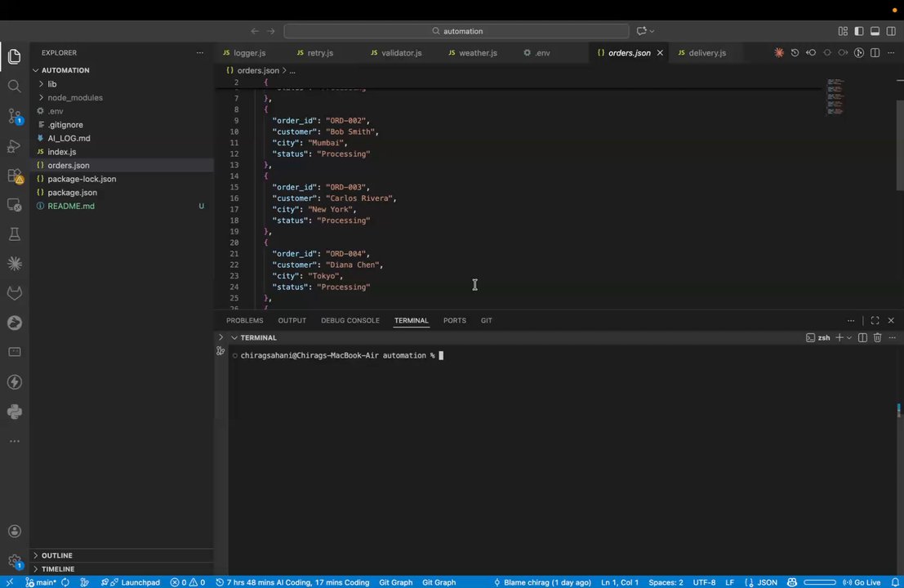Click the editor minimap preview
The height and width of the screenshot is (588, 904).
tap(835, 96)
